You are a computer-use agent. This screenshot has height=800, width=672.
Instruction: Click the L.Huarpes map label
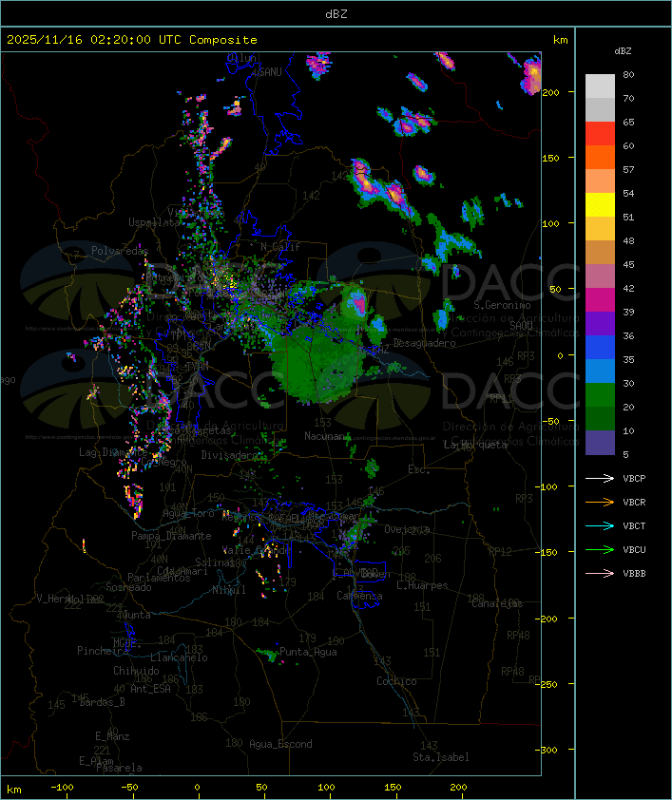422,585
